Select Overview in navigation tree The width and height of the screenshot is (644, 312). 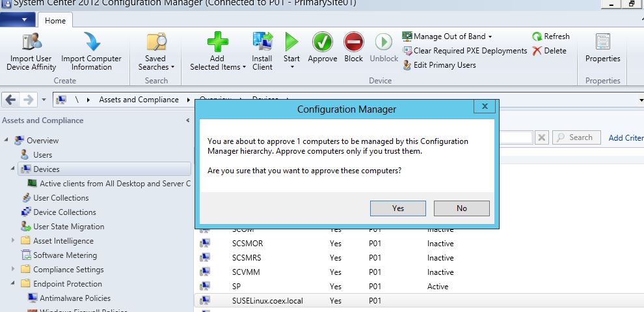(x=42, y=141)
